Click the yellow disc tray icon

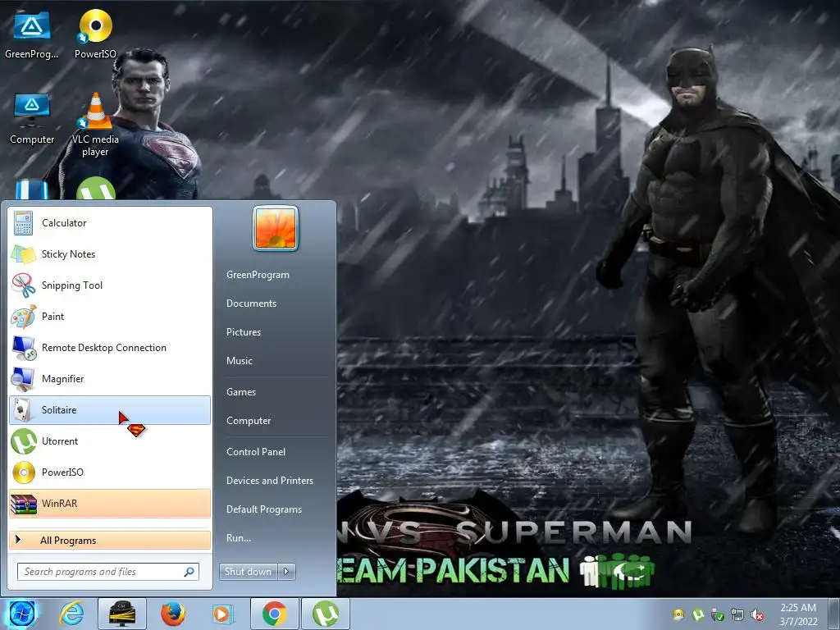678,615
